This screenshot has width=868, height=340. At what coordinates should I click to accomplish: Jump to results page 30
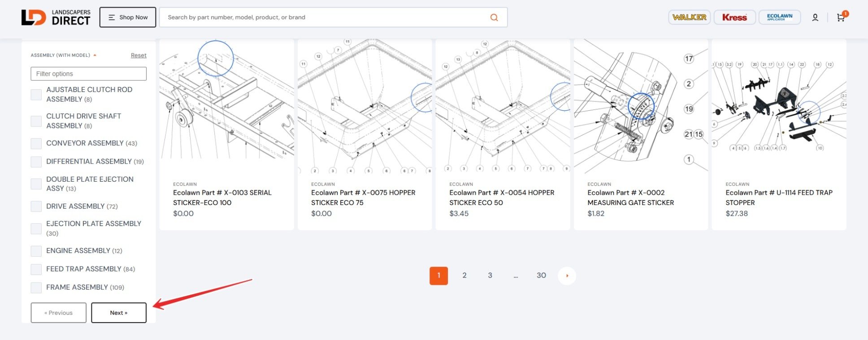(542, 275)
